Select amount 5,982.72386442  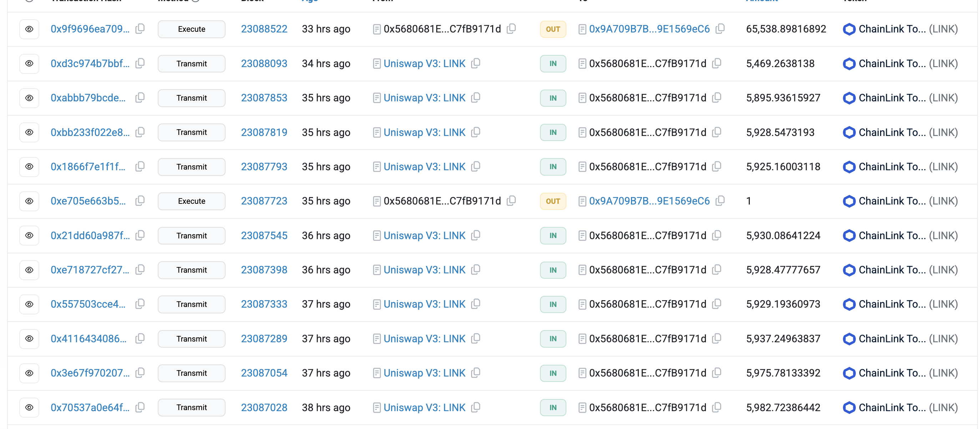tap(783, 407)
